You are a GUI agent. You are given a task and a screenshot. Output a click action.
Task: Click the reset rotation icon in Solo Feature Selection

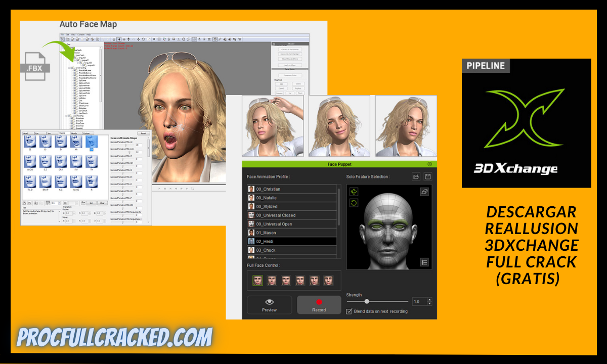[354, 203]
